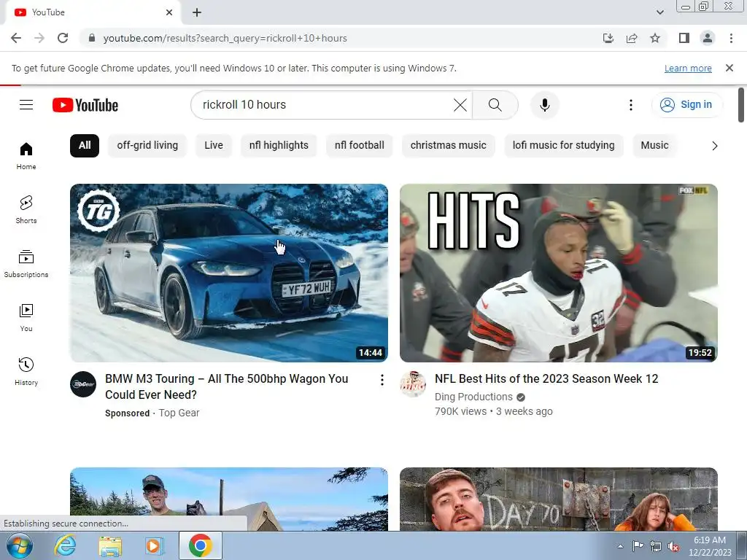Image resolution: width=747 pixels, height=560 pixels.
Task: Reload the page
Action: (63, 38)
